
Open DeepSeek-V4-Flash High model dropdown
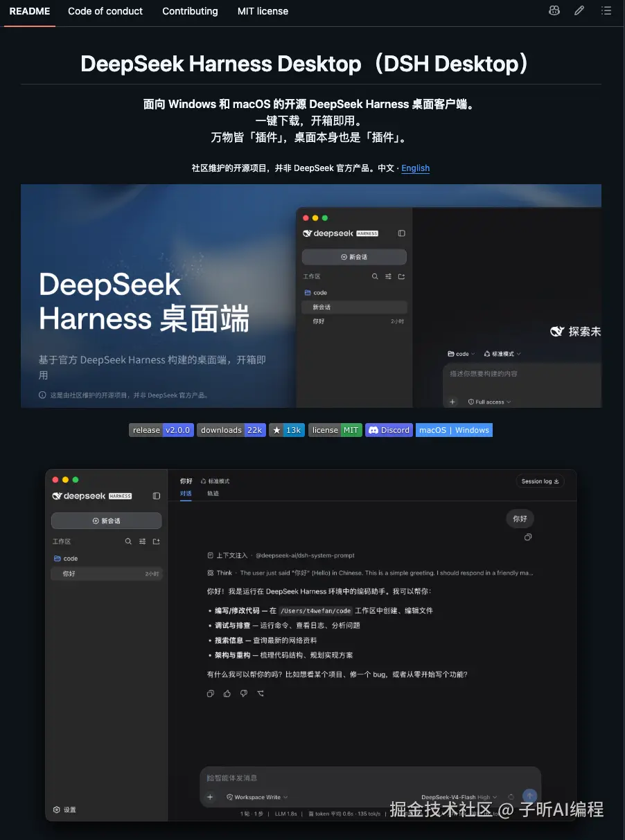tap(459, 797)
